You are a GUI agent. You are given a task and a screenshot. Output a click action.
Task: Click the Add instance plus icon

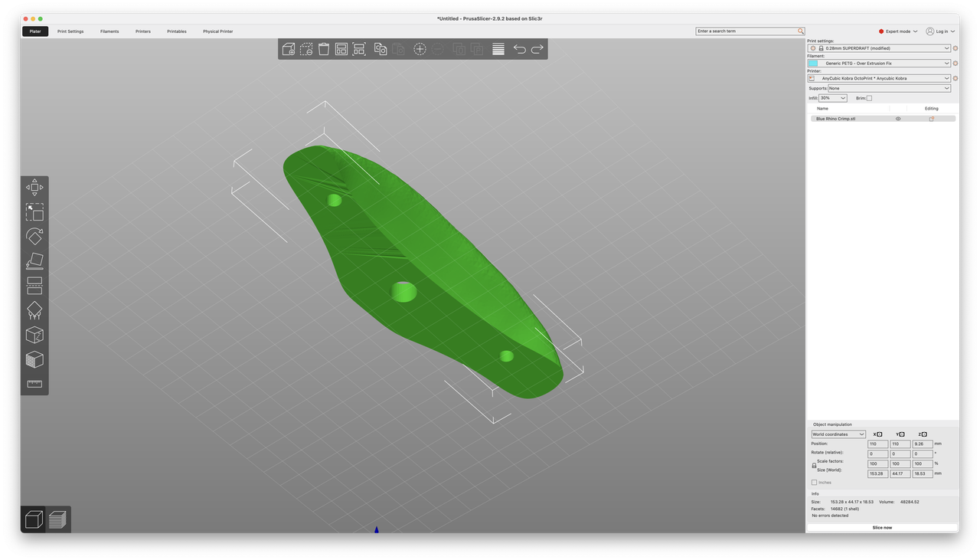click(x=420, y=49)
